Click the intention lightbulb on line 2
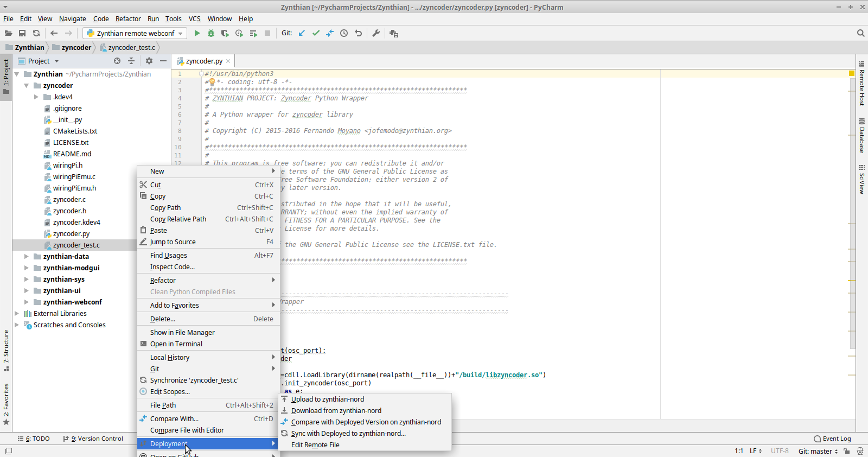868x457 pixels. [212, 82]
